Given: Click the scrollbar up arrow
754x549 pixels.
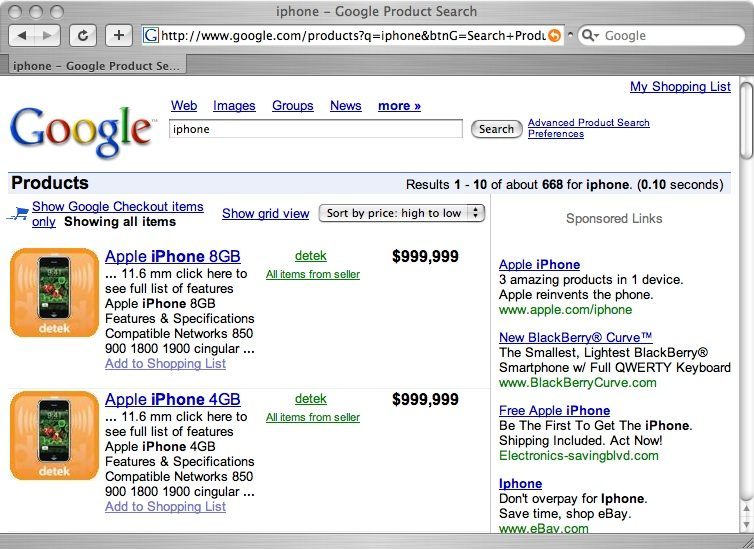Looking at the screenshot, I should pyautogui.click(x=746, y=508).
